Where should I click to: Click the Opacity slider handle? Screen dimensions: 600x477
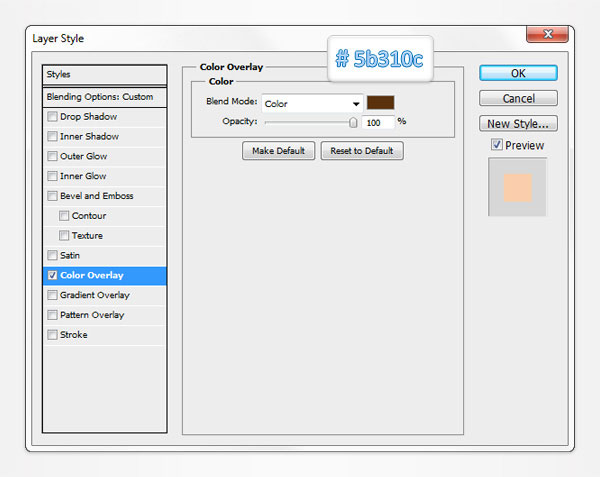[353, 122]
